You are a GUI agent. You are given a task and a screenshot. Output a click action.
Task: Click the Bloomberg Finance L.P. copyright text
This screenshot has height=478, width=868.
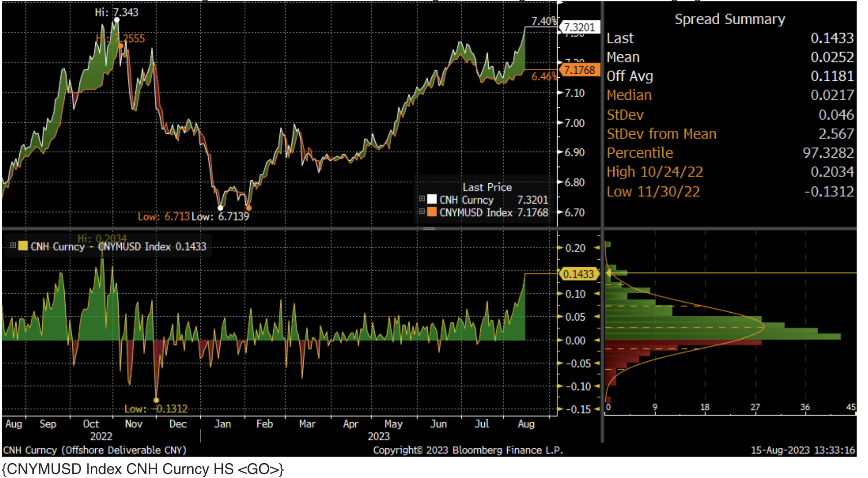click(468, 450)
